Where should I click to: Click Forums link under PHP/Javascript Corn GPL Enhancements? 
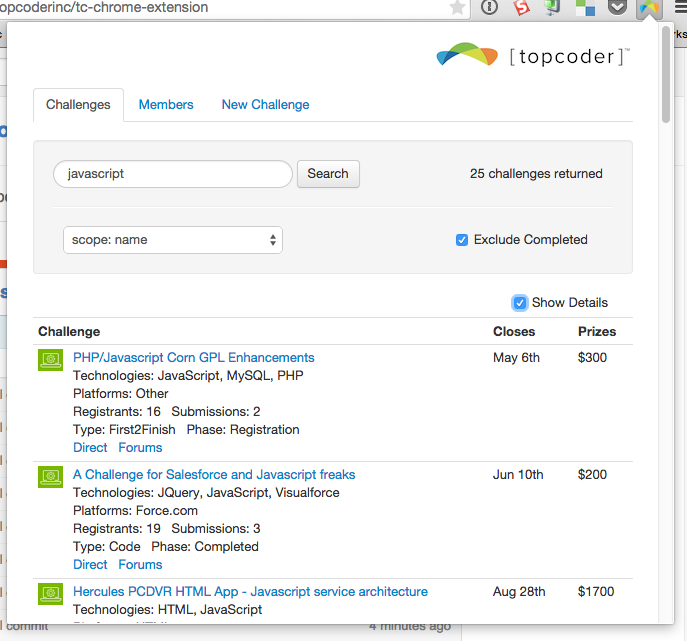[x=140, y=447]
